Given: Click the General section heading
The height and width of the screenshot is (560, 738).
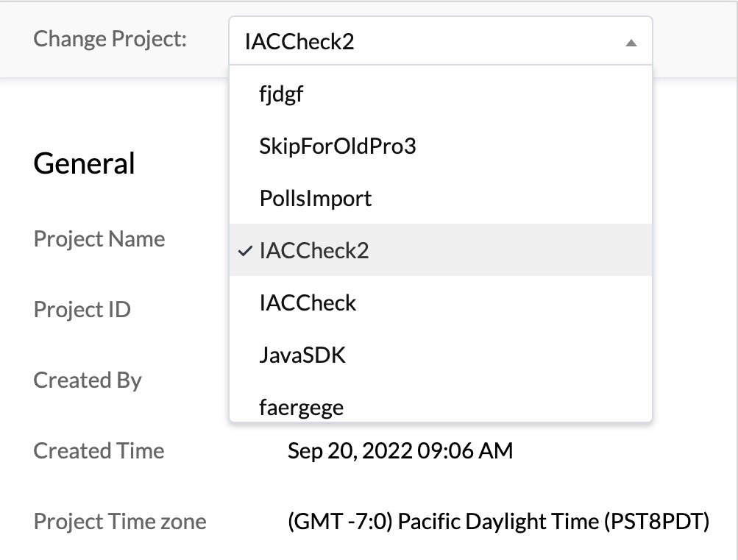Looking at the screenshot, I should [85, 163].
